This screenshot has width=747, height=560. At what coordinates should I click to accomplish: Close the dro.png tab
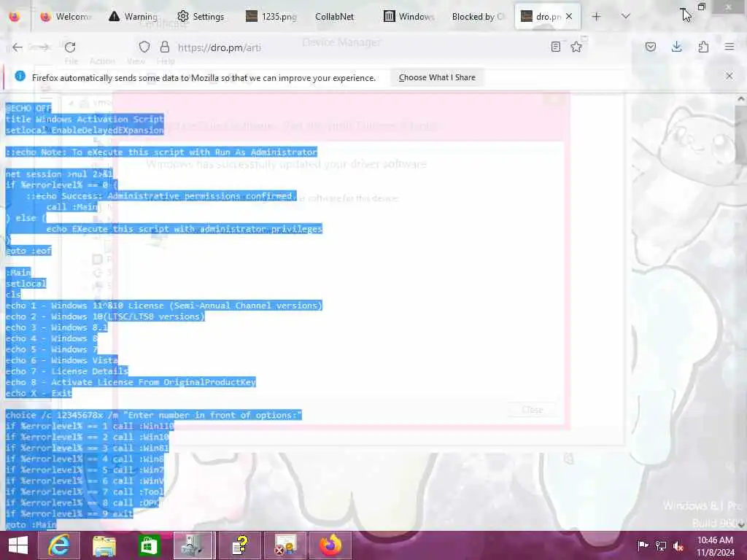pos(569,17)
